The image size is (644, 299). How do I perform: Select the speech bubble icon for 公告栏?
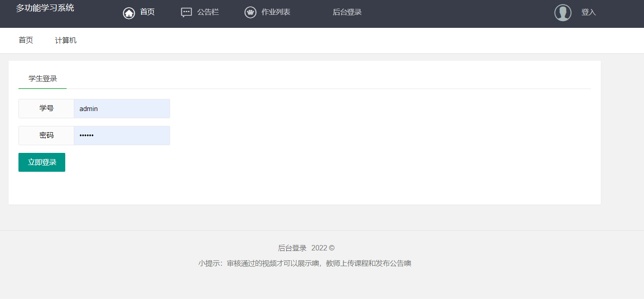186,13
